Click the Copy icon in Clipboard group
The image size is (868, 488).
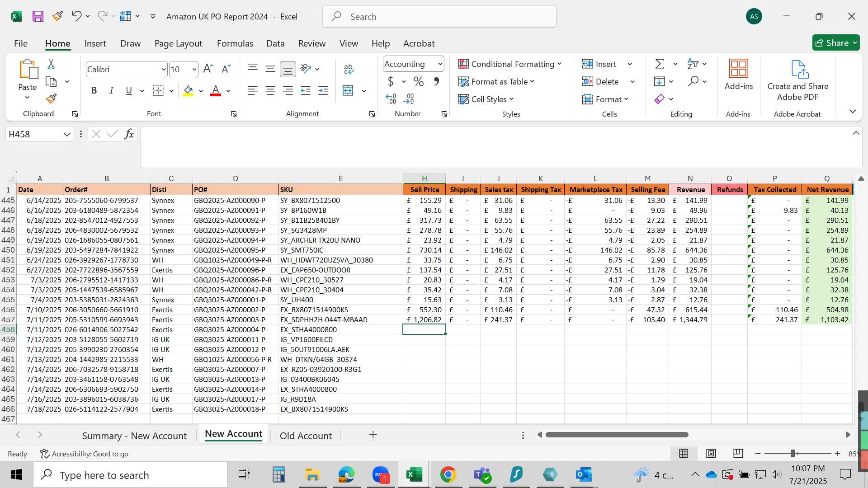coord(51,82)
